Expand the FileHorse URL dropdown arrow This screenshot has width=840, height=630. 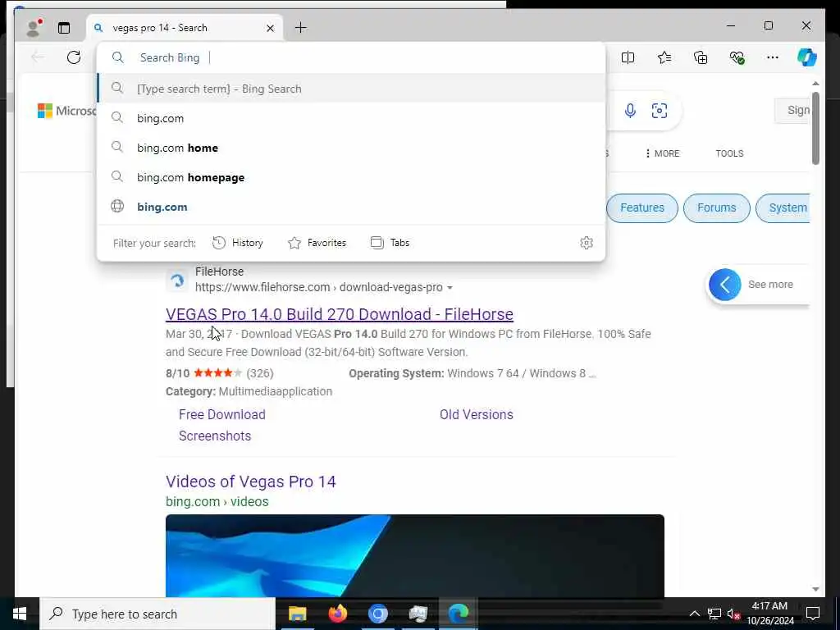coord(450,288)
